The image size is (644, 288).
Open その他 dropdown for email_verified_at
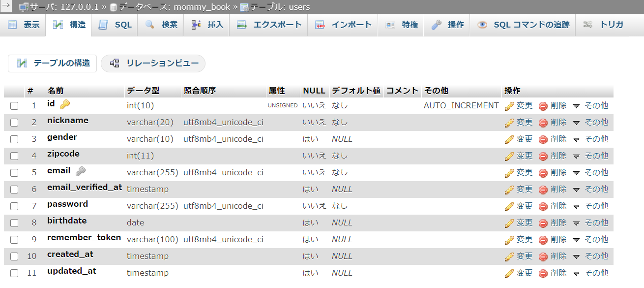coord(590,189)
